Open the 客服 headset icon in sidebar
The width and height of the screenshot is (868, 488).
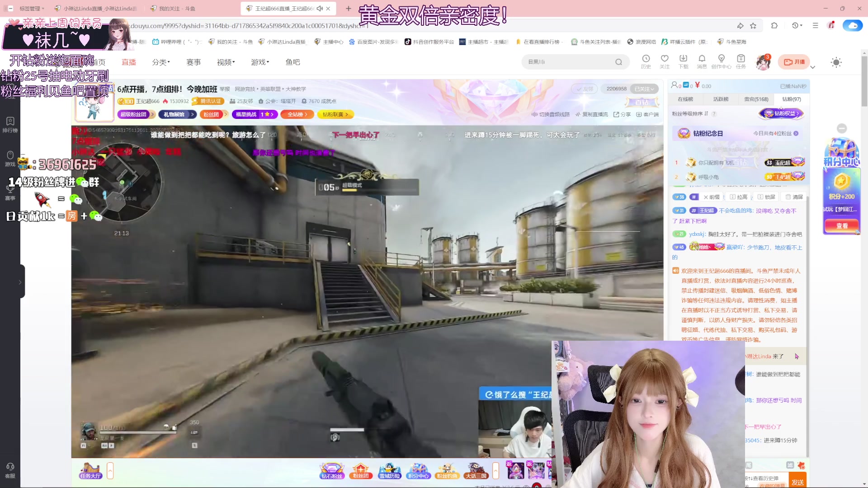[x=10, y=470]
